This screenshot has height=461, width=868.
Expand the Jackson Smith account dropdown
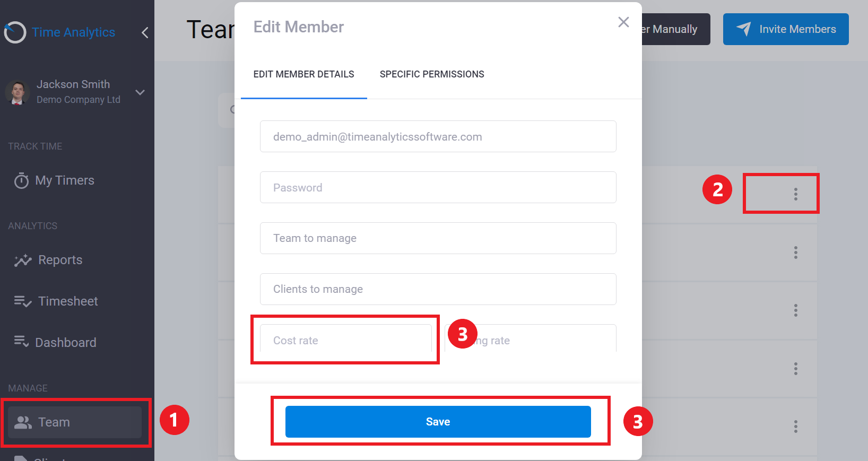(x=140, y=92)
